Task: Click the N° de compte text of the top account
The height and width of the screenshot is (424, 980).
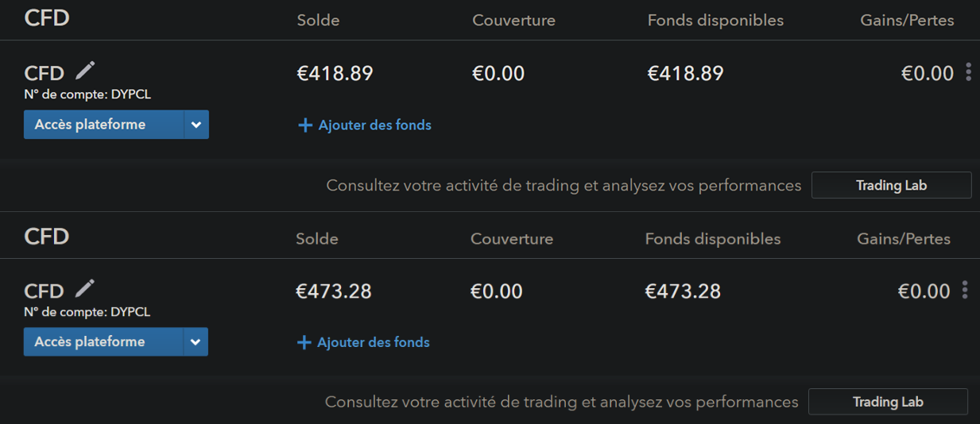Action: [x=87, y=94]
